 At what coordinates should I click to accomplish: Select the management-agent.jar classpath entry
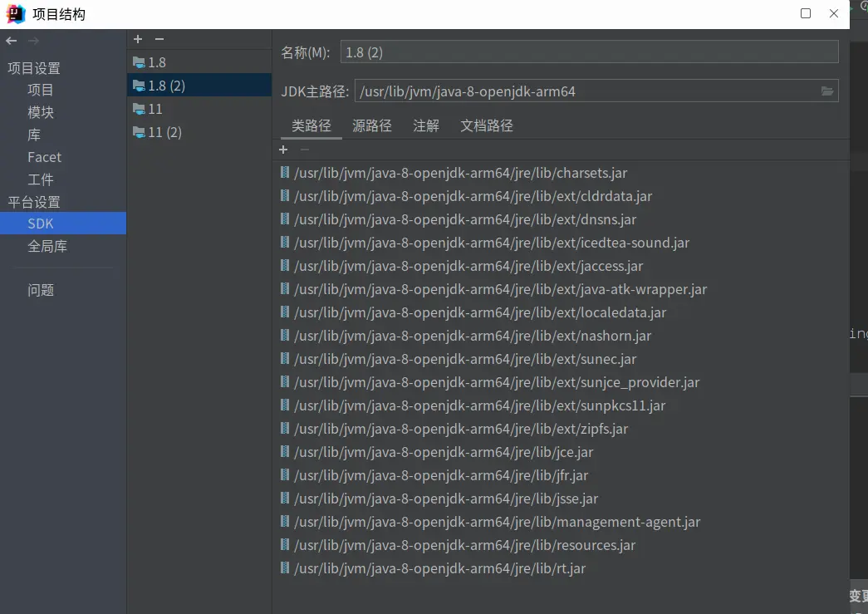pyautogui.click(x=562, y=522)
